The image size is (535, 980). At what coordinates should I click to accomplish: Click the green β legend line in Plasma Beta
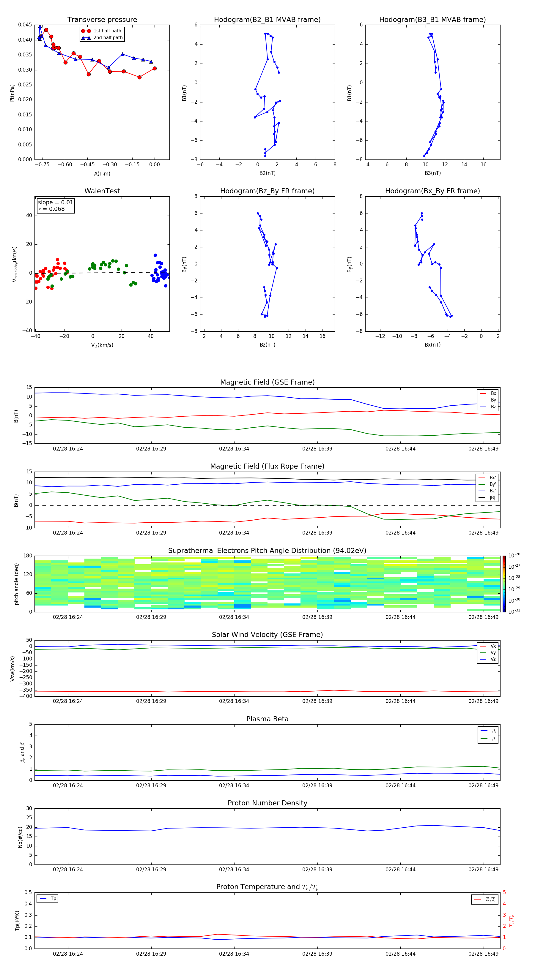(484, 739)
